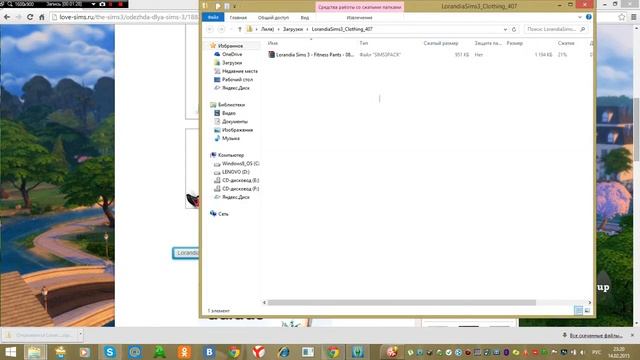Click LorandiaSims3_Clothing_407 in the address breadcrumb
Image resolution: width=640 pixels, height=360 pixels.
342,29
